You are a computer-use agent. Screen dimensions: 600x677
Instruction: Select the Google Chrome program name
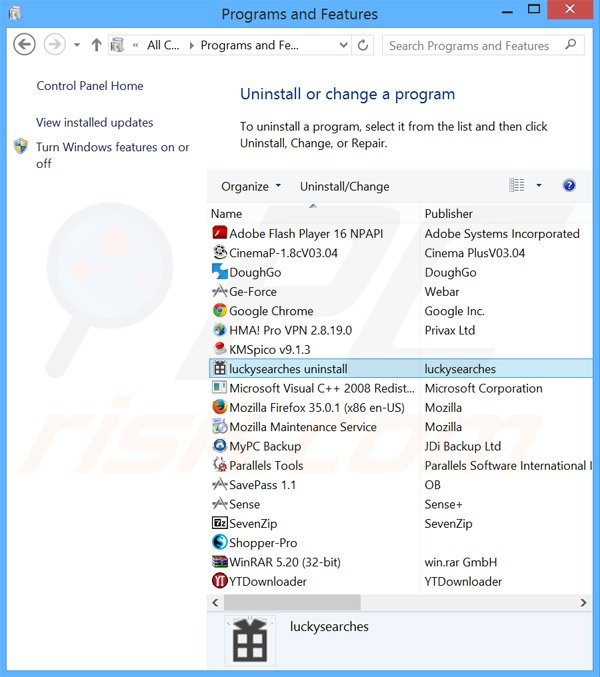click(x=271, y=311)
